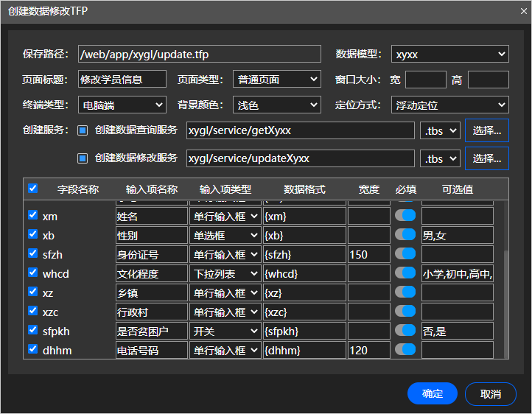Image resolution: width=532 pixels, height=414 pixels.
Task: Uncheck the xm field checkbox
Action: (x=32, y=216)
